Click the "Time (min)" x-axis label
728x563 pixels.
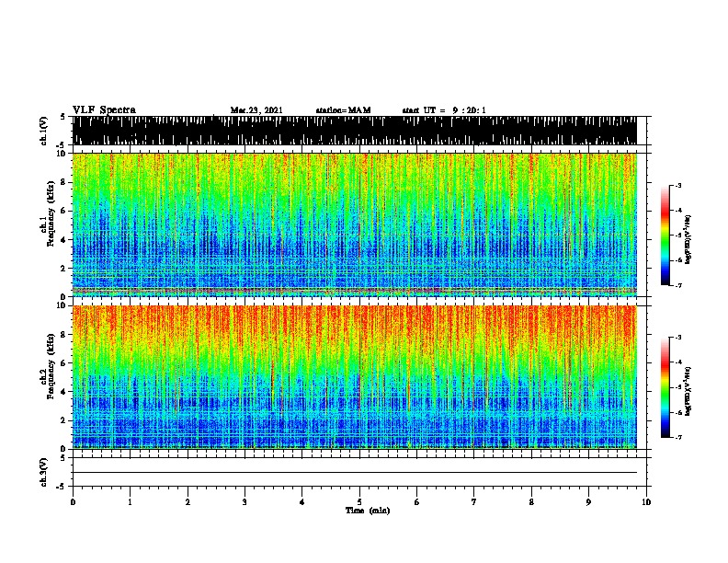(368, 511)
